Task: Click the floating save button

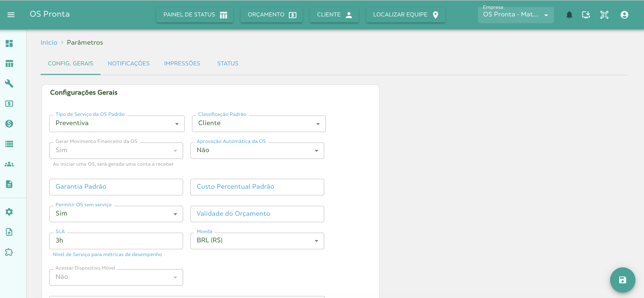Action: (x=622, y=280)
